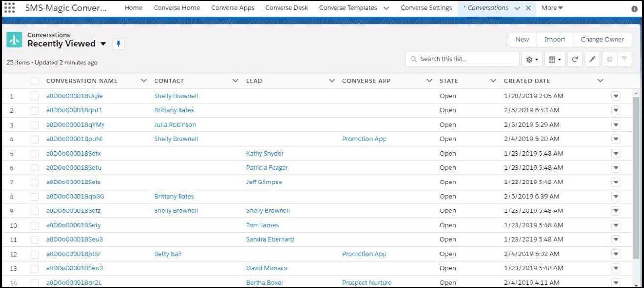Open State column chevron menu

(x=493, y=81)
